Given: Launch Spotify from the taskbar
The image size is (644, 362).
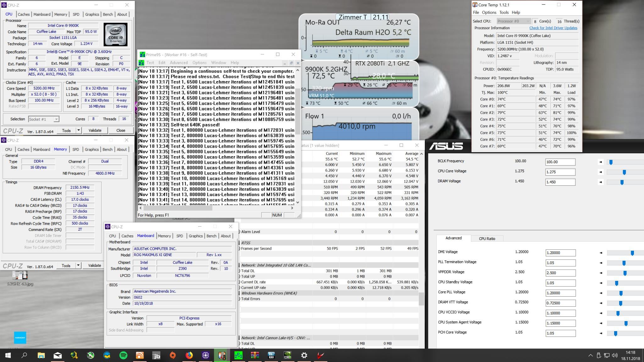Looking at the screenshot, I should 123,355.
